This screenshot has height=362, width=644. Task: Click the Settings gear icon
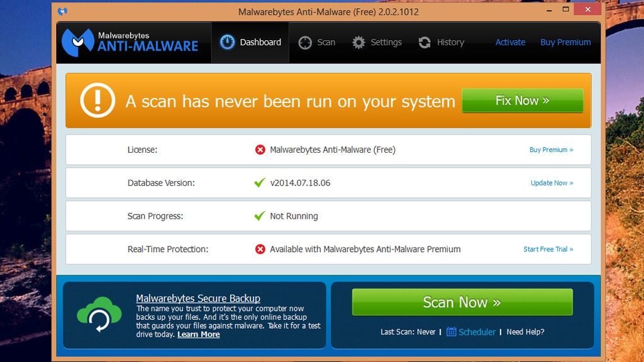(358, 42)
